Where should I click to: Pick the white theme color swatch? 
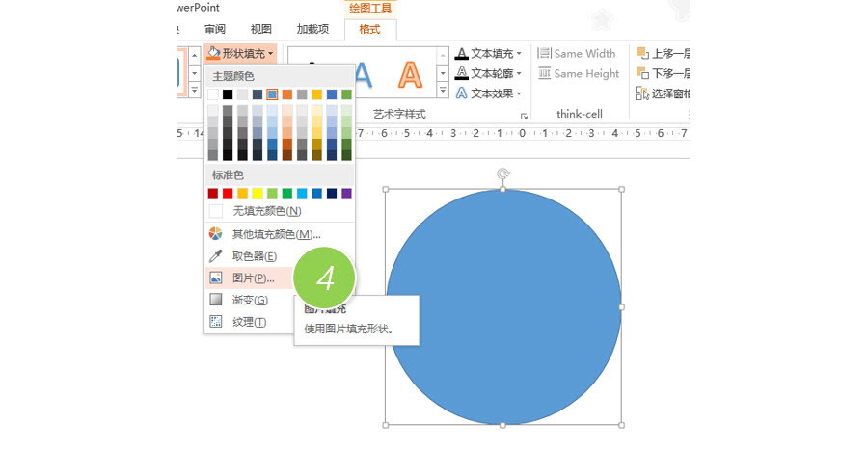(213, 94)
